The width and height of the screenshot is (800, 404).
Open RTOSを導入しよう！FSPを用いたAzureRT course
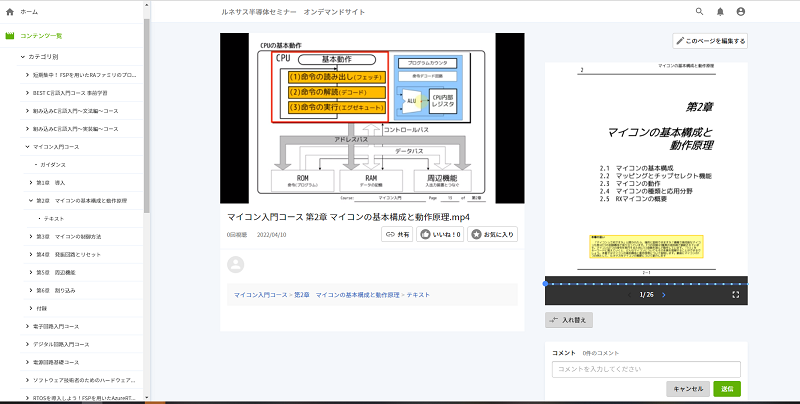point(84,397)
